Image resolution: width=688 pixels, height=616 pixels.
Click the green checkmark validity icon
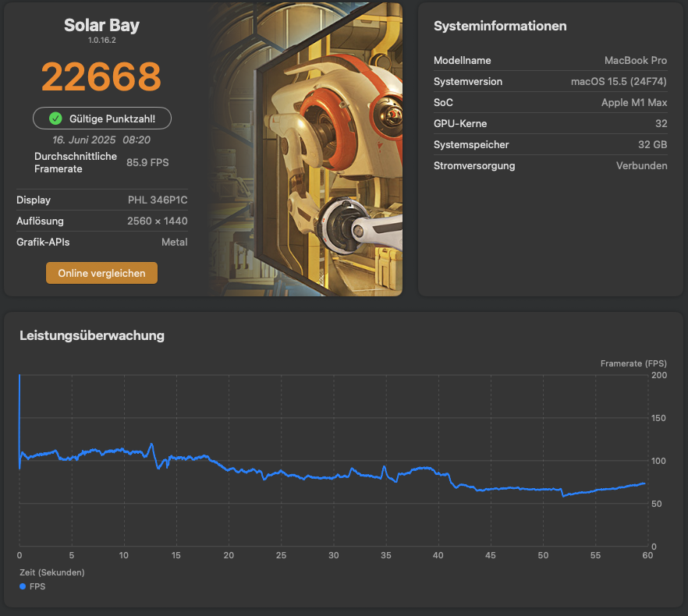tap(55, 119)
